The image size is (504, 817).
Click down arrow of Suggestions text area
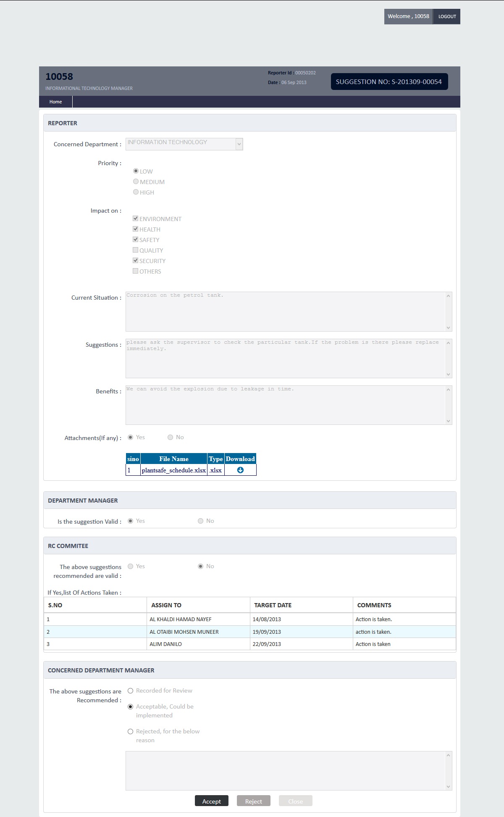448,374
